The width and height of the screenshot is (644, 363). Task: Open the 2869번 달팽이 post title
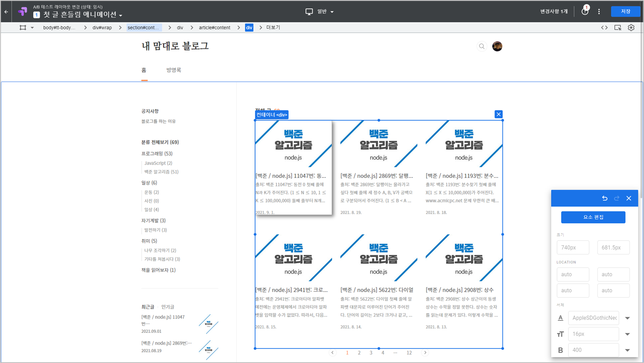377,176
